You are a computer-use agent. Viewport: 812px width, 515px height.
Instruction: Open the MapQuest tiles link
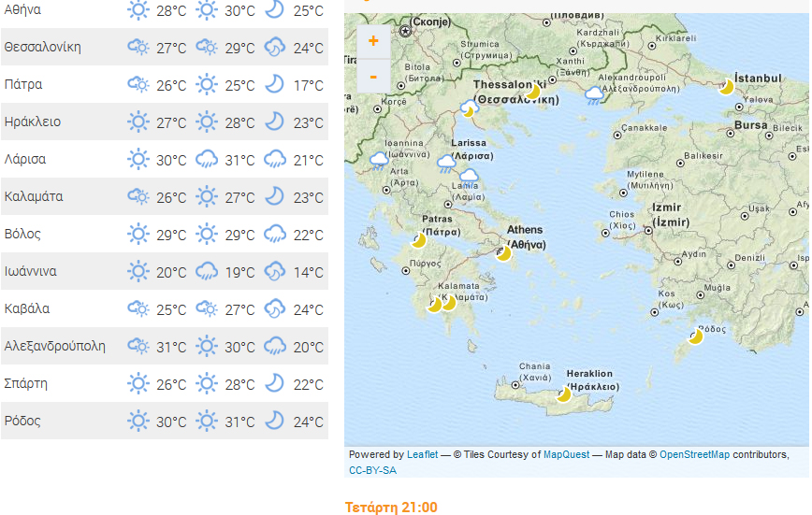566,455
